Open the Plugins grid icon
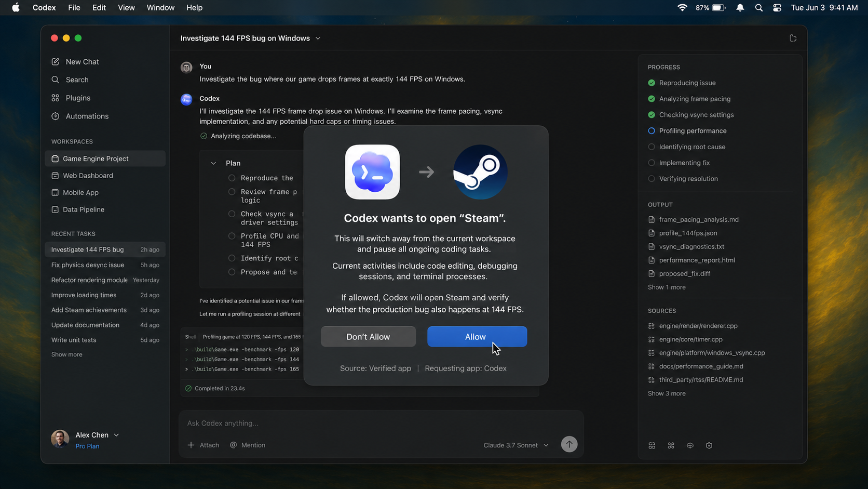868x489 pixels. pos(56,98)
